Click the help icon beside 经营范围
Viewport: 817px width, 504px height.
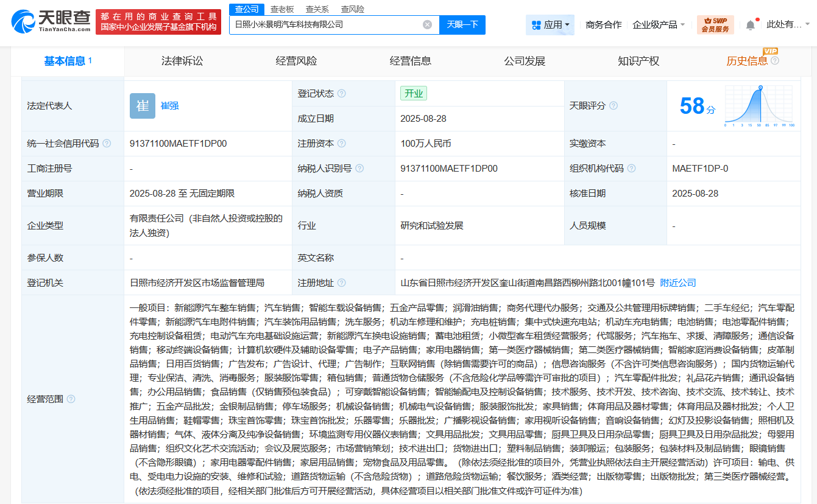click(73, 400)
